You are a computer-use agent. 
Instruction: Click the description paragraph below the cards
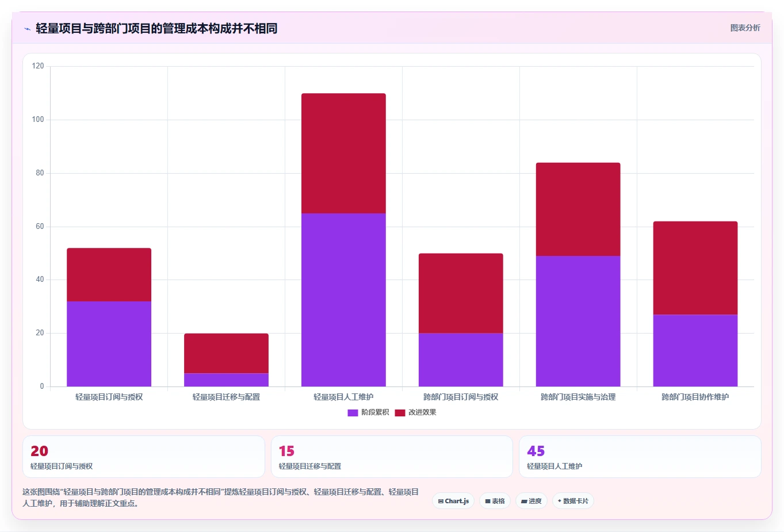coord(221,497)
